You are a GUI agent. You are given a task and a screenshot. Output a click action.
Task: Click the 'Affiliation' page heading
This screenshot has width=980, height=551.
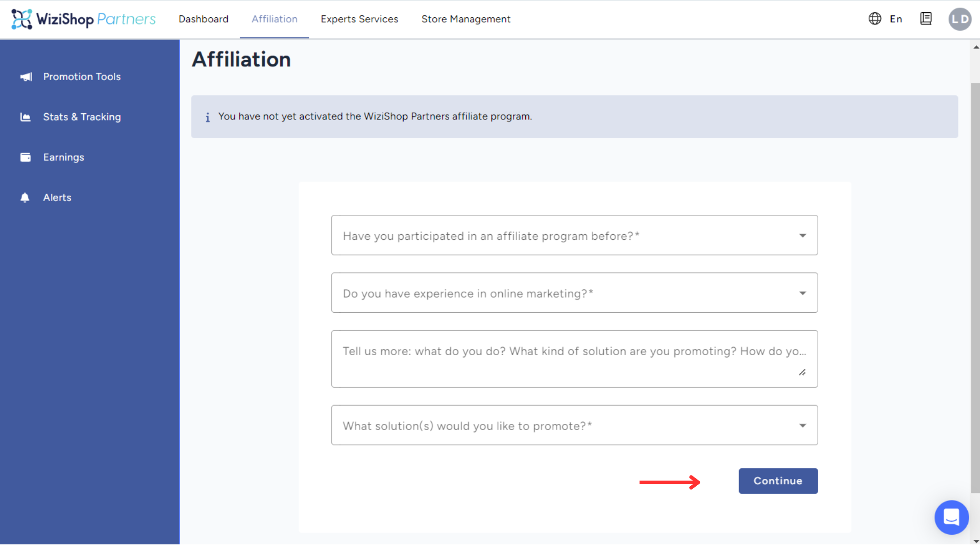coord(241,60)
